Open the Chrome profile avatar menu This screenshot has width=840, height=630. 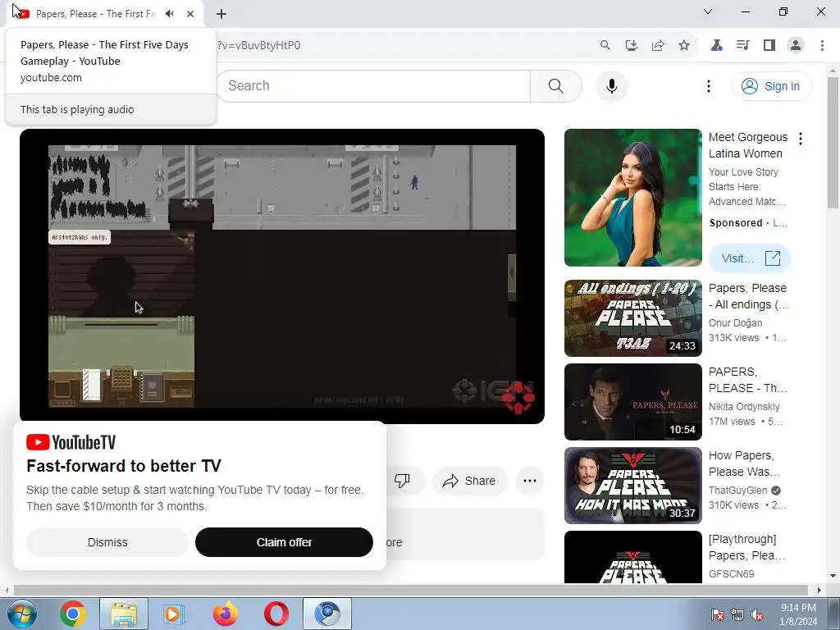coord(796,46)
